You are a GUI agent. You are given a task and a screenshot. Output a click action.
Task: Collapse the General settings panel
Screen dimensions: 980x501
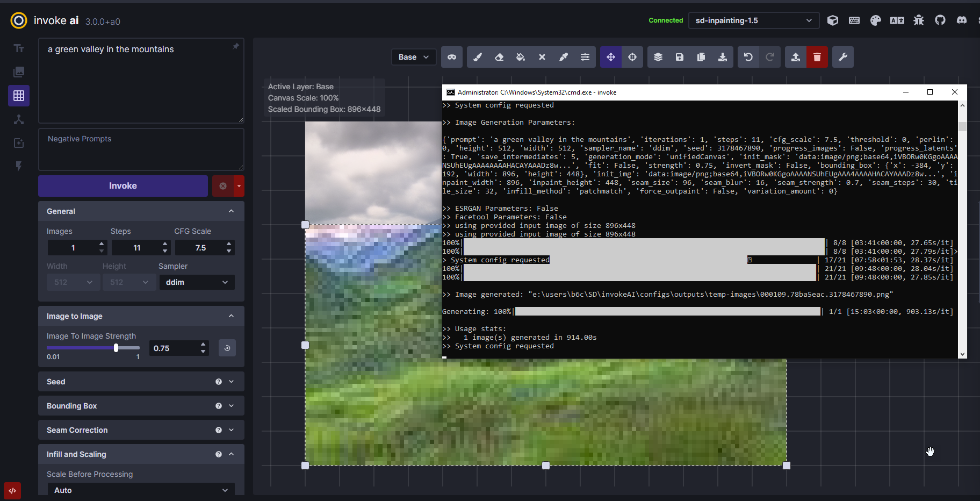pyautogui.click(x=231, y=211)
